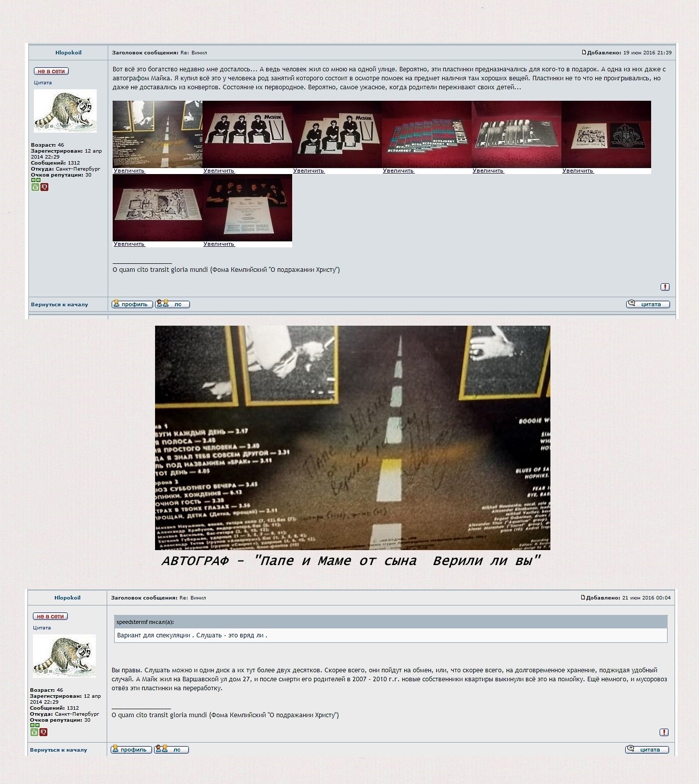The height and width of the screenshot is (784, 699).
Task: Click the "Добавлено: 19 июн 2016 21:39" timestamp
Action: pyautogui.click(x=629, y=52)
